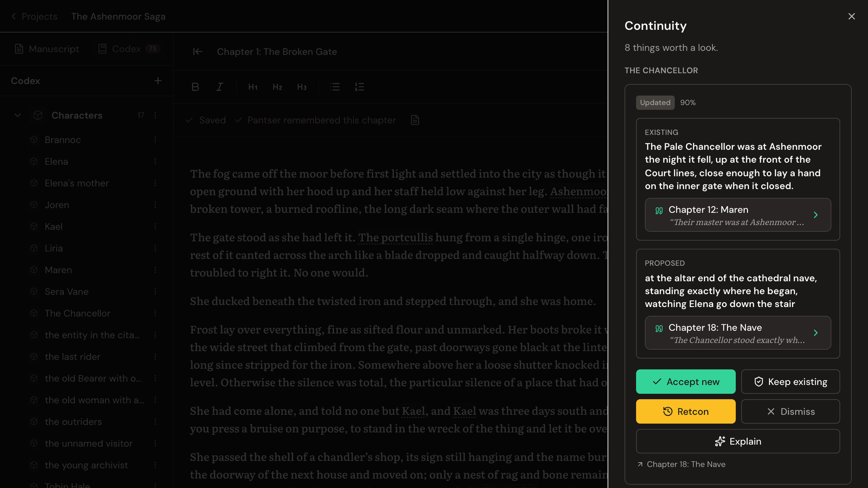Toggle bold formatting
Image resolution: width=868 pixels, height=488 pixels.
coord(195,87)
